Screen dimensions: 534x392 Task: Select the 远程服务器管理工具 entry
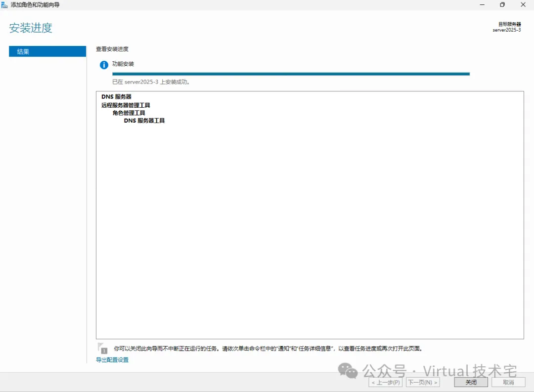point(126,105)
